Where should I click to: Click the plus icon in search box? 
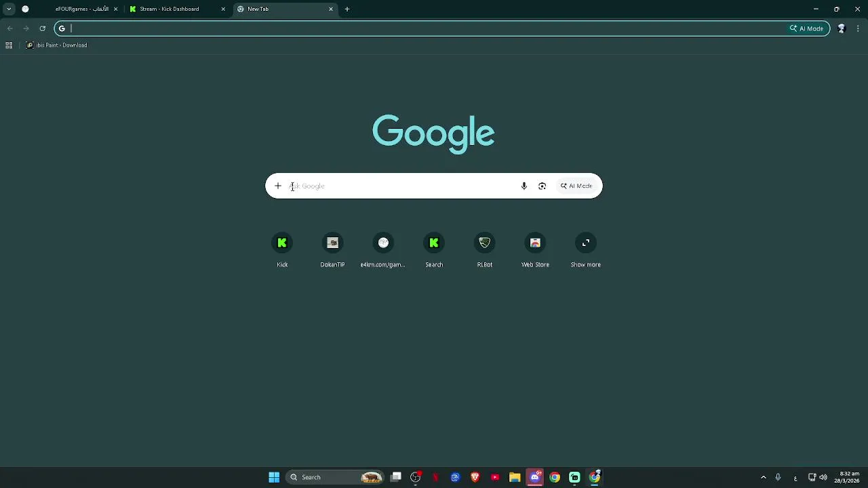[277, 186]
